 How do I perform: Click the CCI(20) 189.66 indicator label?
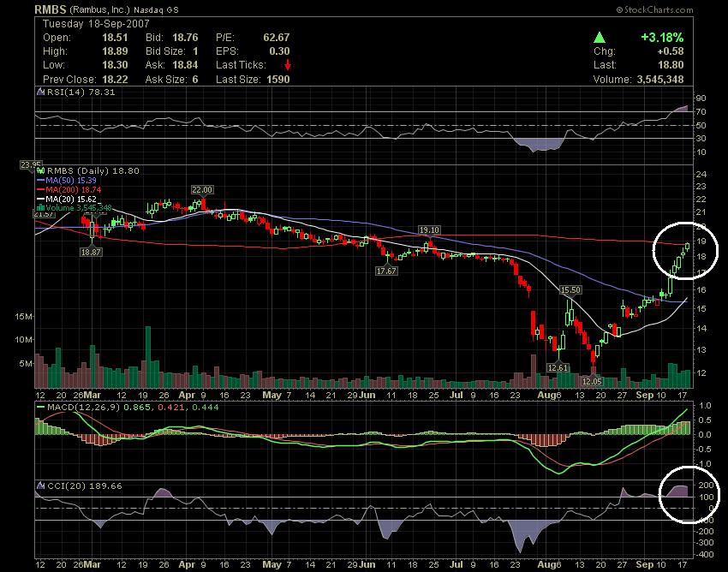coord(85,486)
